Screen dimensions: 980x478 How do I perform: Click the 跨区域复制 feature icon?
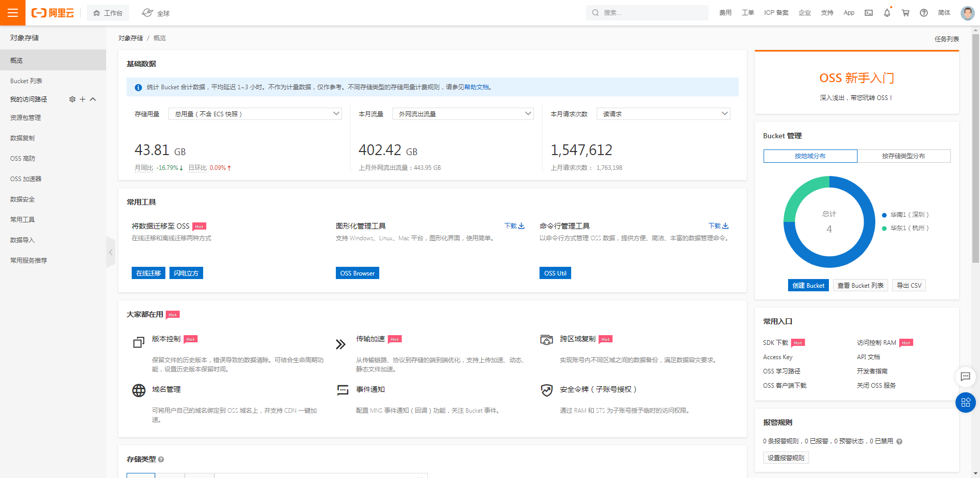547,340
